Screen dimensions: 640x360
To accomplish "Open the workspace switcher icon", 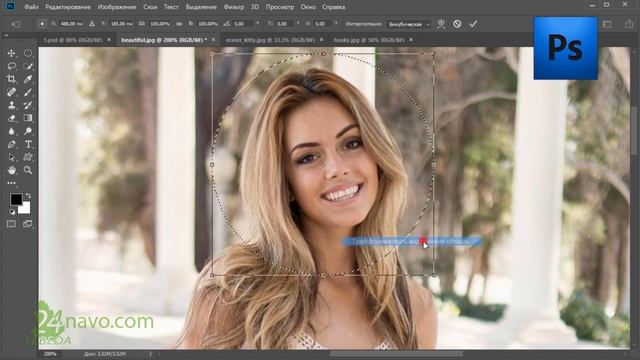I will click(607, 24).
